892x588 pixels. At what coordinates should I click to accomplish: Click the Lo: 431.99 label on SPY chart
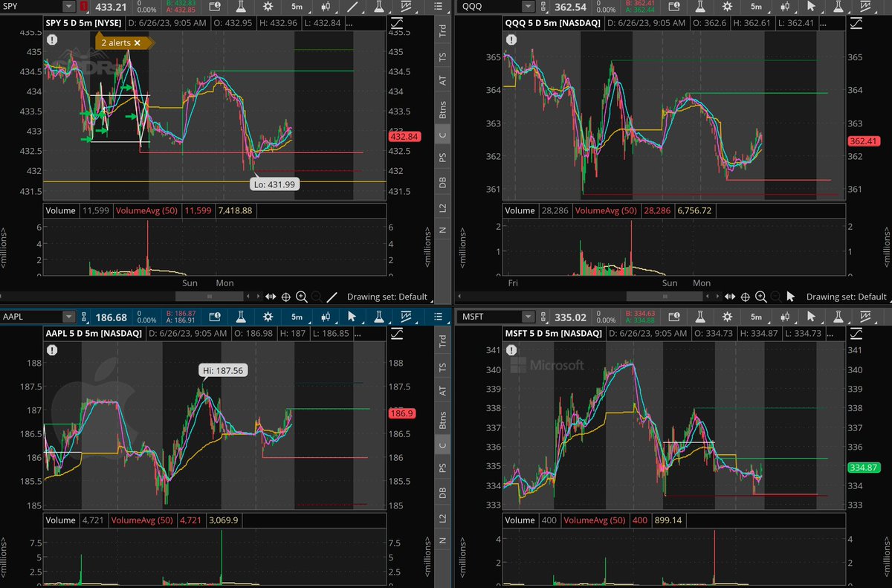274,184
